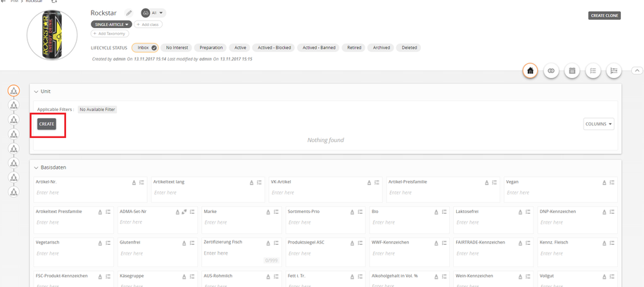Screen dimensions: 644x287
Task: Click the list icon on Artikel-Nr. field
Action: [x=141, y=182]
